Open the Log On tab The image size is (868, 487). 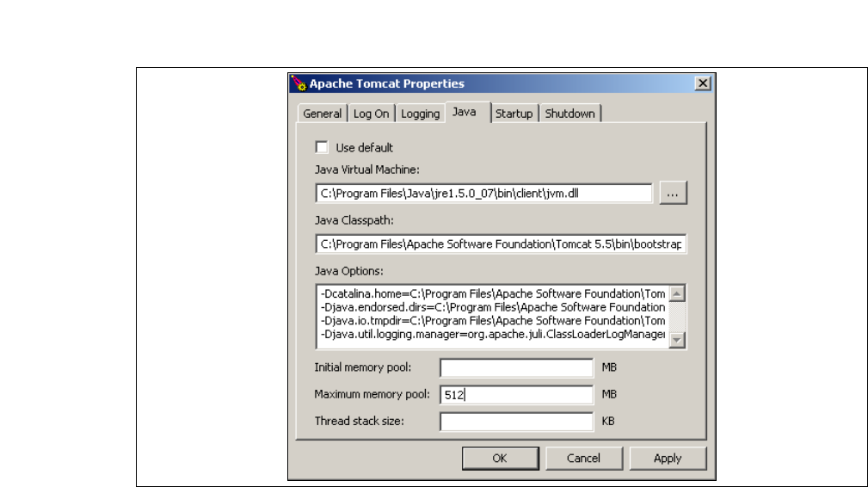pos(371,114)
